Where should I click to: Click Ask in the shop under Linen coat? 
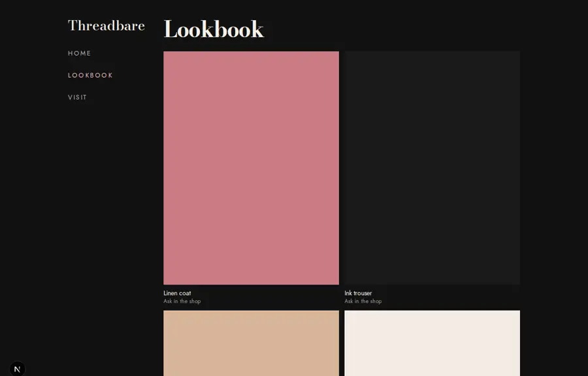(182, 301)
